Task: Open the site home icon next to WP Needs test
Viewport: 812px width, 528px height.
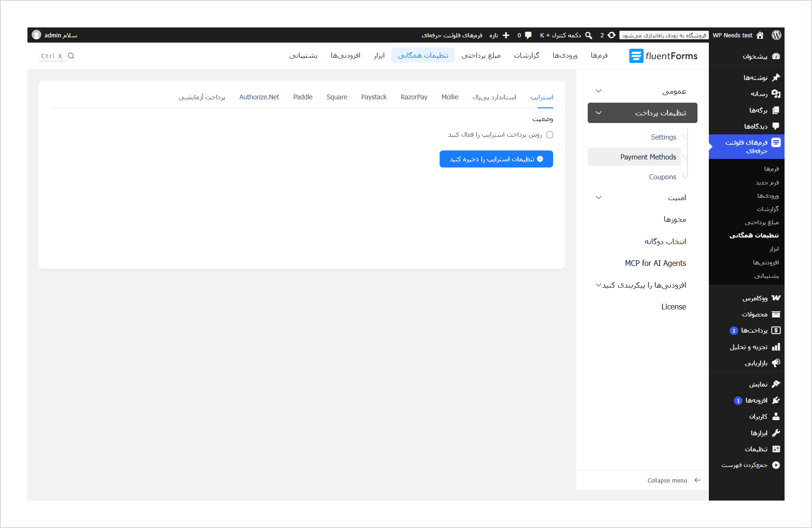Action: coord(760,35)
